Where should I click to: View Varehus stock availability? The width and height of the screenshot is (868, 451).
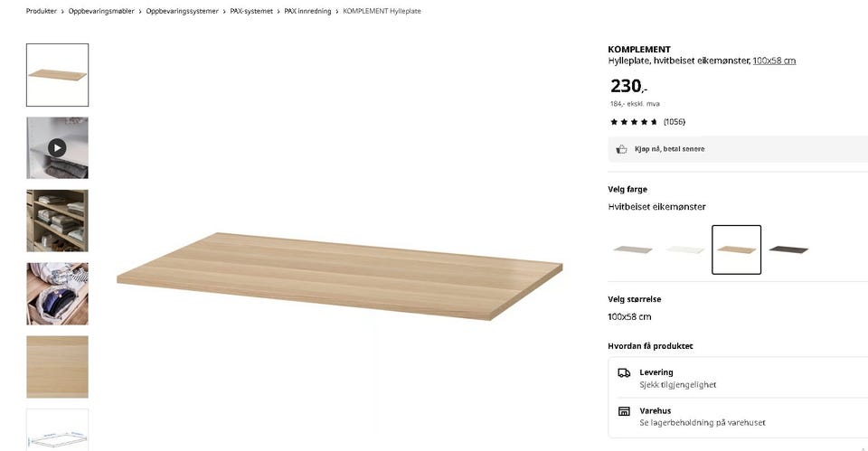point(702,423)
